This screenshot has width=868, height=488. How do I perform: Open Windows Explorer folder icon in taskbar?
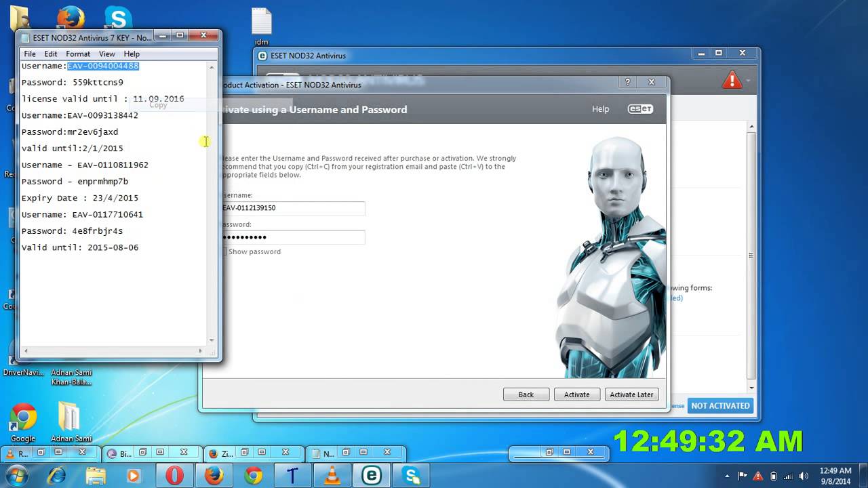[x=96, y=476]
